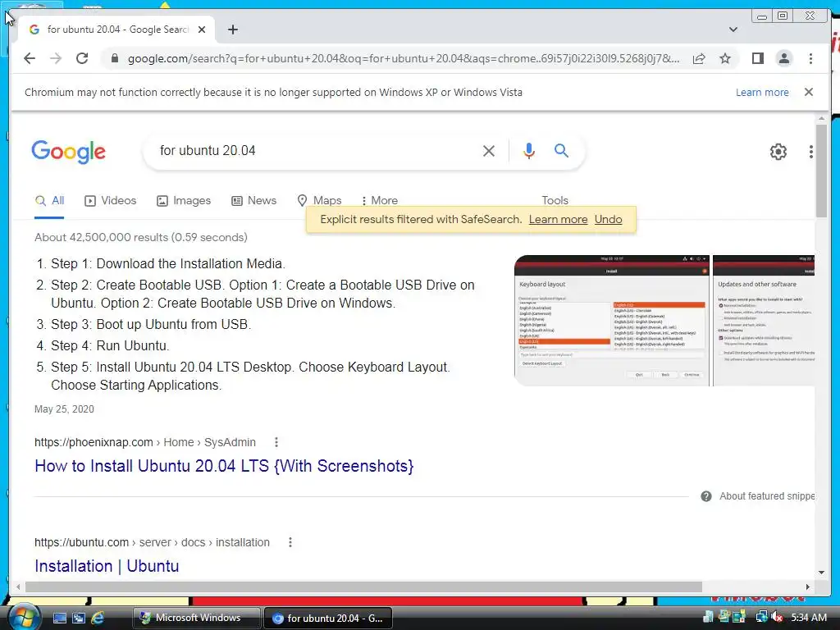
Task: Open the Updates and other software thumbnail
Action: click(764, 321)
